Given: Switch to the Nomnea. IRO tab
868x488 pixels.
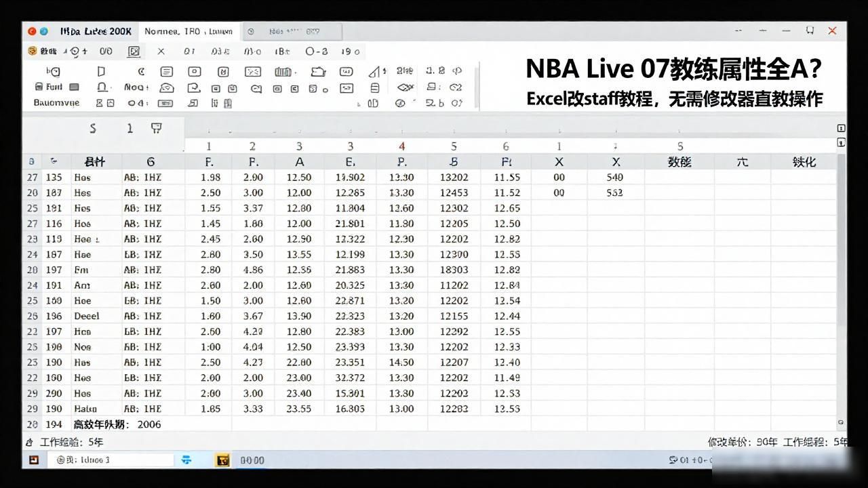Looking at the screenshot, I should click(189, 31).
